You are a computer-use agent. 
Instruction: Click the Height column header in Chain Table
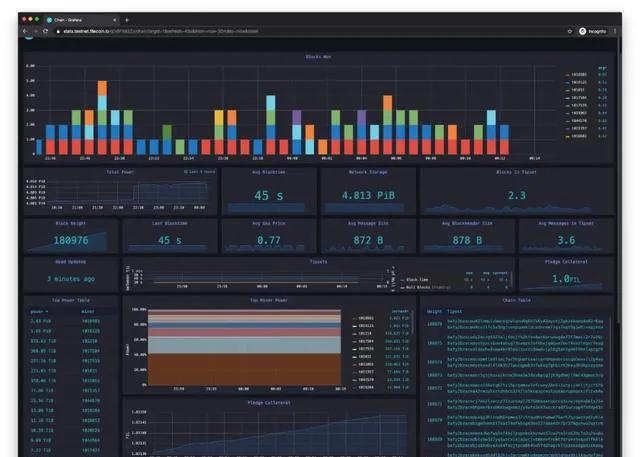pos(434,311)
